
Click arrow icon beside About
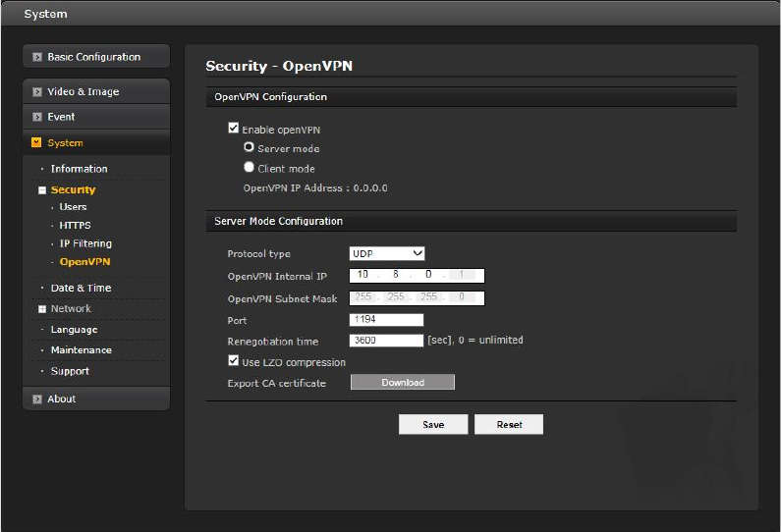tap(37, 399)
